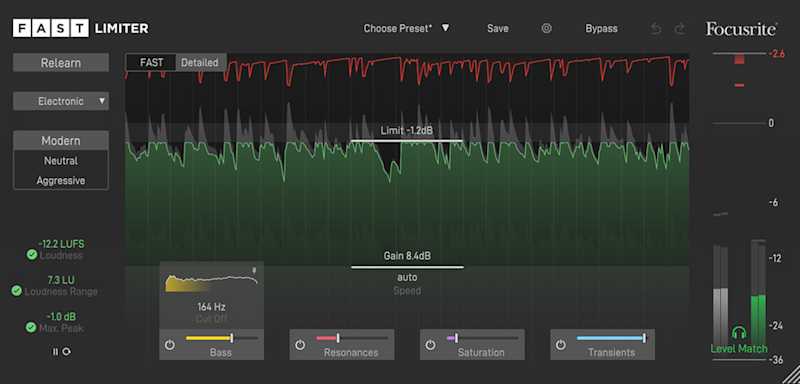The width and height of the screenshot is (800, 384).
Task: Disable the Transients power button
Action: [x=561, y=345]
